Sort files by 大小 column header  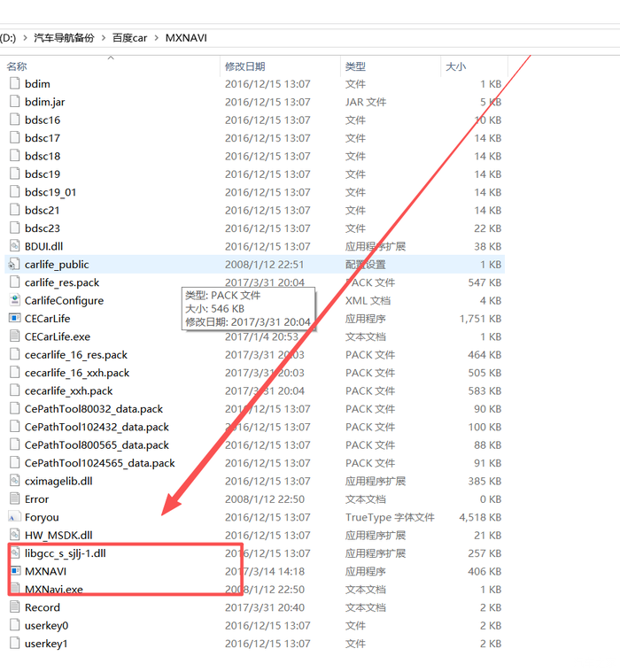pyautogui.click(x=455, y=66)
